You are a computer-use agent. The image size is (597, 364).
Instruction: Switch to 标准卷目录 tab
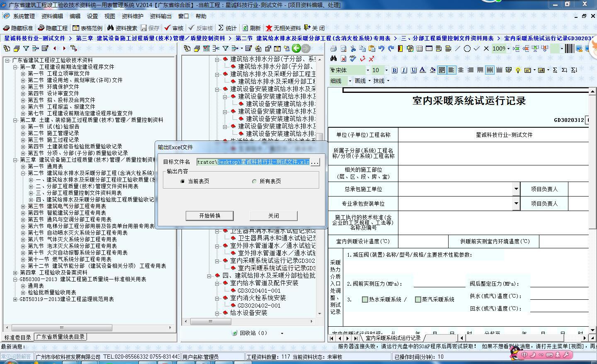[x=18, y=337]
